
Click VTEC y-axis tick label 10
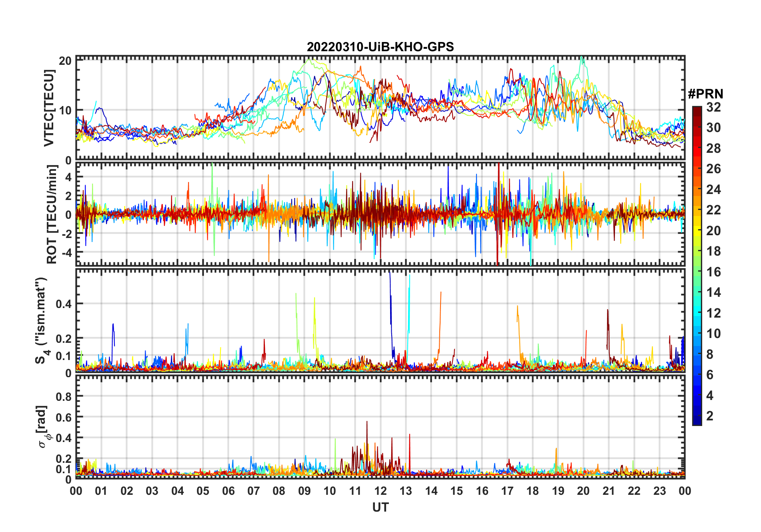point(65,110)
